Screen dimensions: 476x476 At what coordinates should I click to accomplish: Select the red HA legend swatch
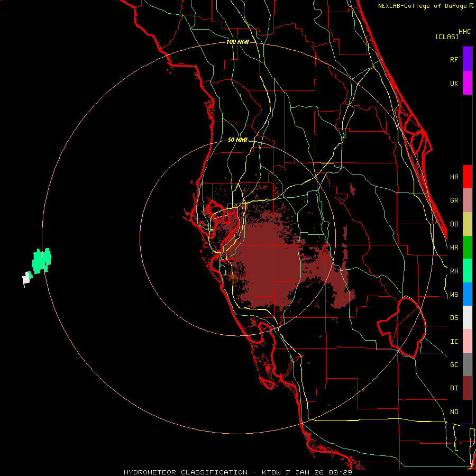pos(467,177)
